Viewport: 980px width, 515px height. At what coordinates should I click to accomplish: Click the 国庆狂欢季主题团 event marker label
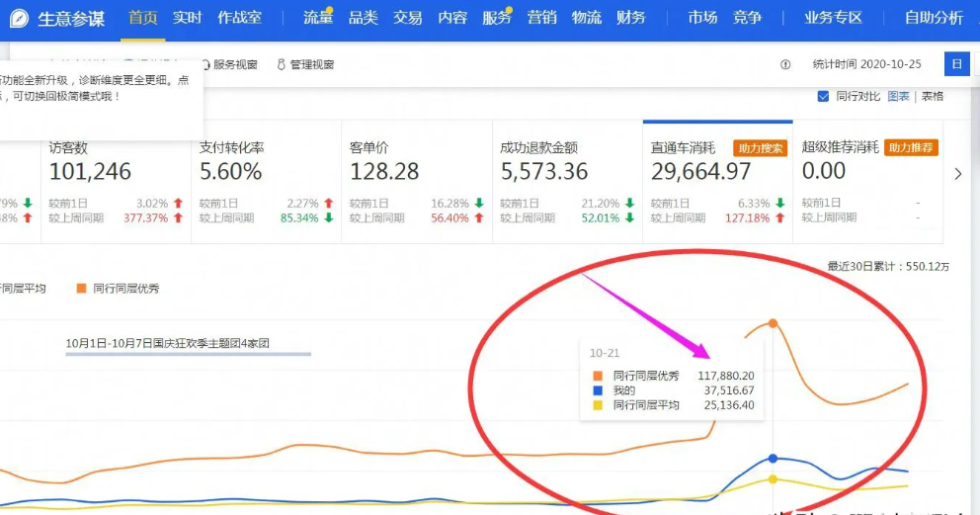168,343
